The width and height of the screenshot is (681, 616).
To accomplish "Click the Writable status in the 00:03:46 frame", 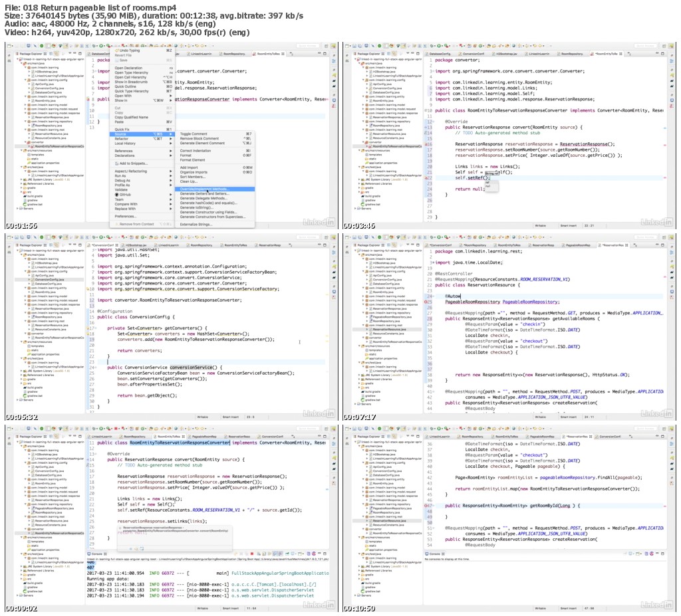I will [540, 226].
